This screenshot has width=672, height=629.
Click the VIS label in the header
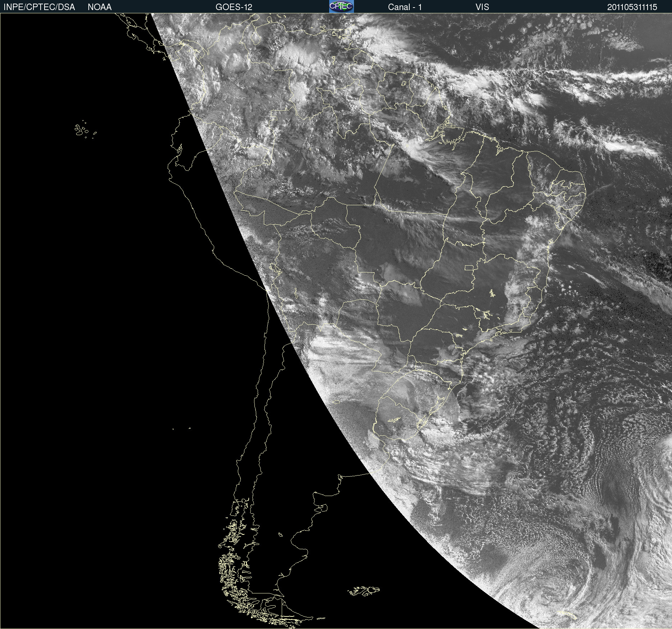[482, 7]
